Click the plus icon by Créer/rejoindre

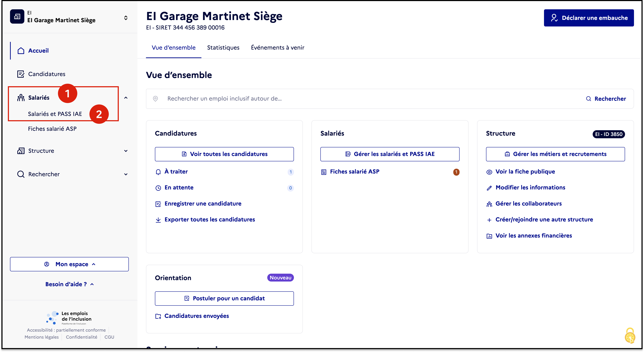pos(489,220)
